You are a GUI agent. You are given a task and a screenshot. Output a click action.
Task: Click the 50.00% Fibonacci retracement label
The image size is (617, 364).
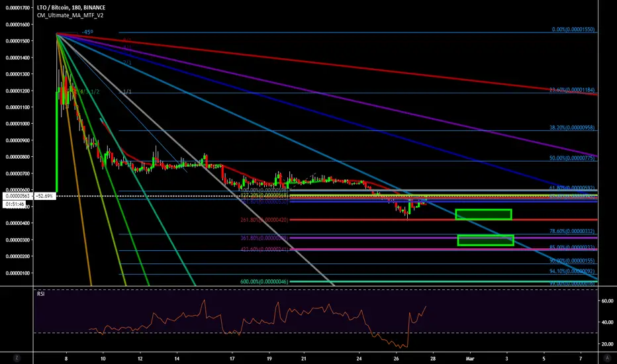point(572,158)
